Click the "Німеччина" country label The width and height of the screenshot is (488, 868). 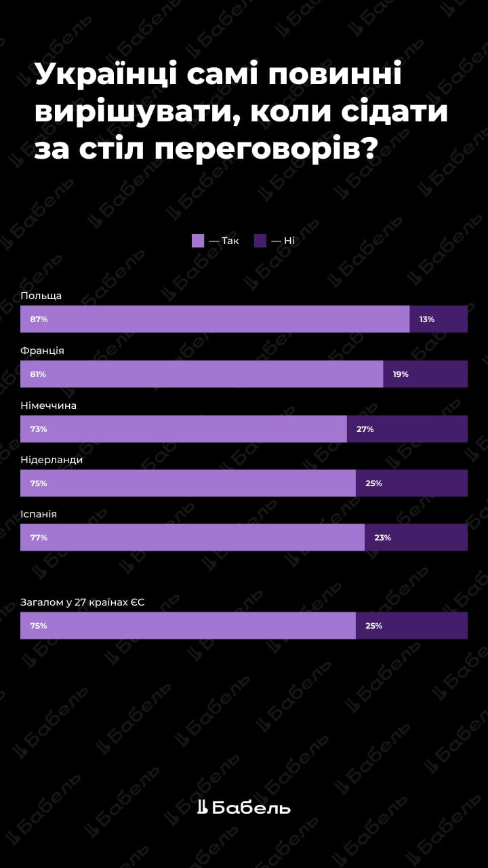point(49,406)
